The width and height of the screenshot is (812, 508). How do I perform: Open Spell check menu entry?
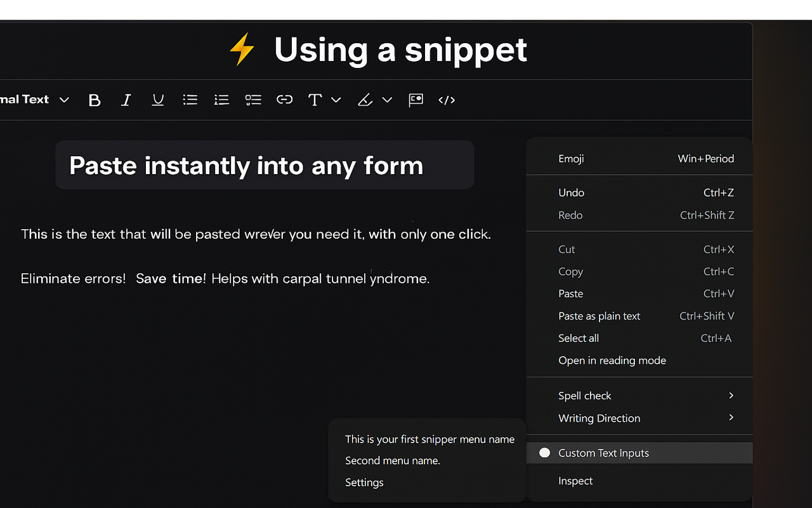[639, 396]
